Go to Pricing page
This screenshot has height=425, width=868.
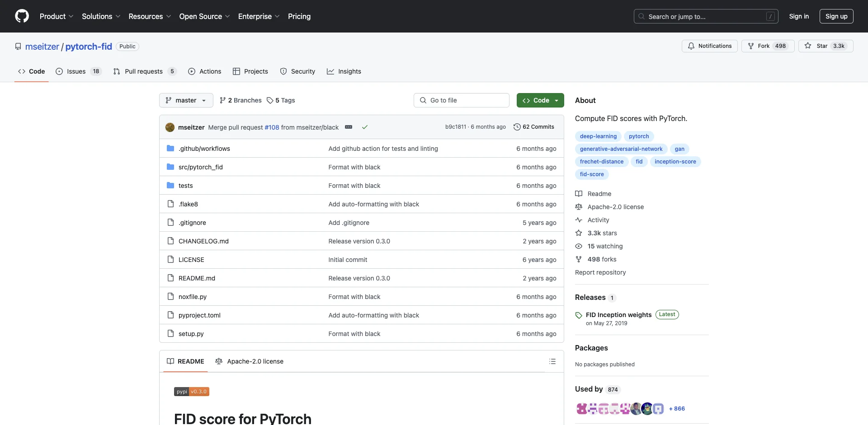tap(299, 16)
